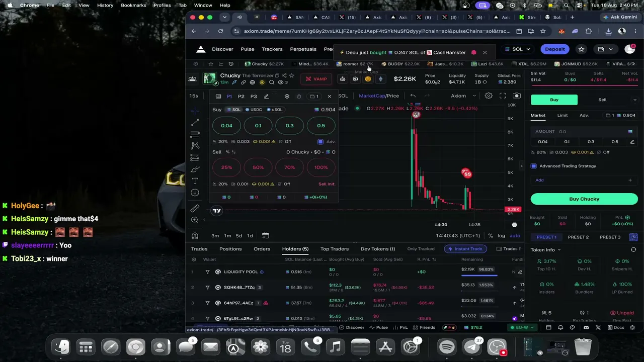Refresh the Token Info panel

tap(633, 250)
